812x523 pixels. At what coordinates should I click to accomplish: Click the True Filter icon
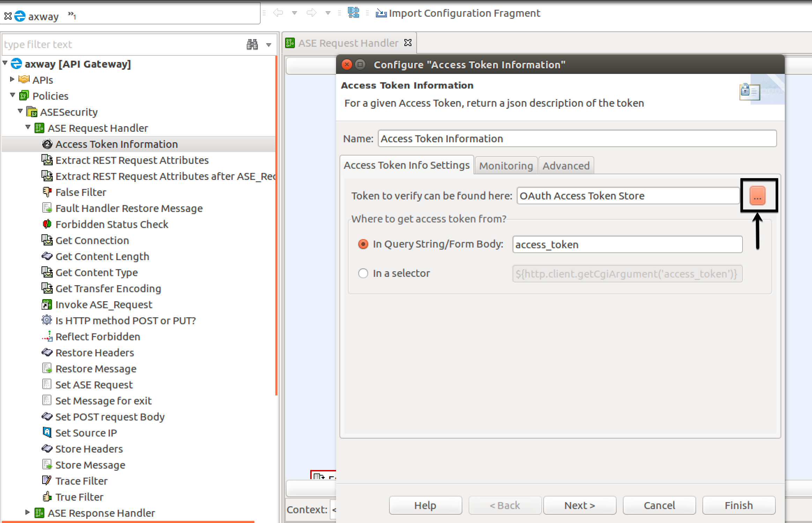46,496
